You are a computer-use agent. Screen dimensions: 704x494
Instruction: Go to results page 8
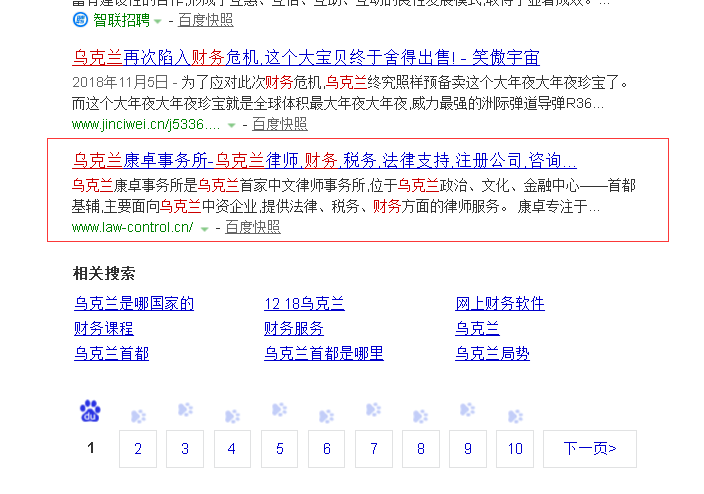tap(421, 449)
